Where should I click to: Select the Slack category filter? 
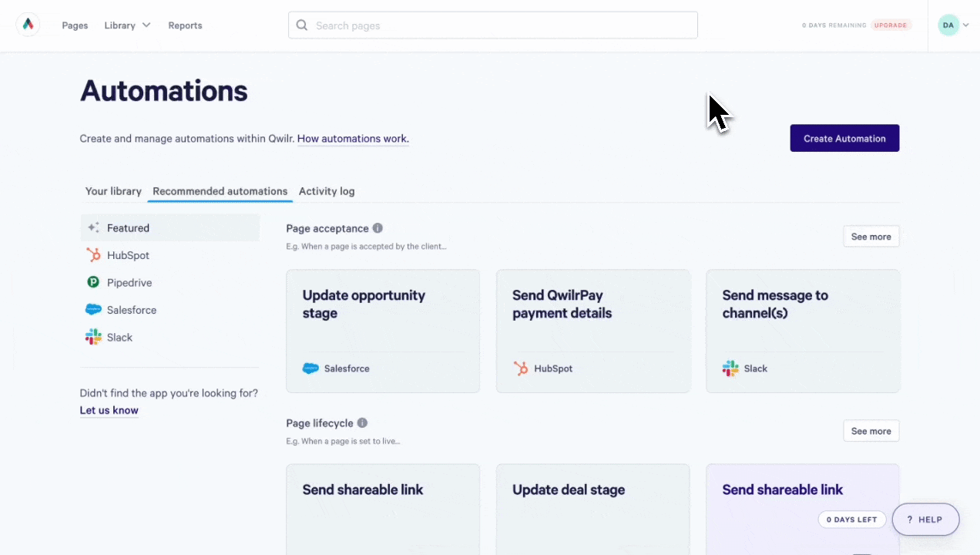click(119, 337)
